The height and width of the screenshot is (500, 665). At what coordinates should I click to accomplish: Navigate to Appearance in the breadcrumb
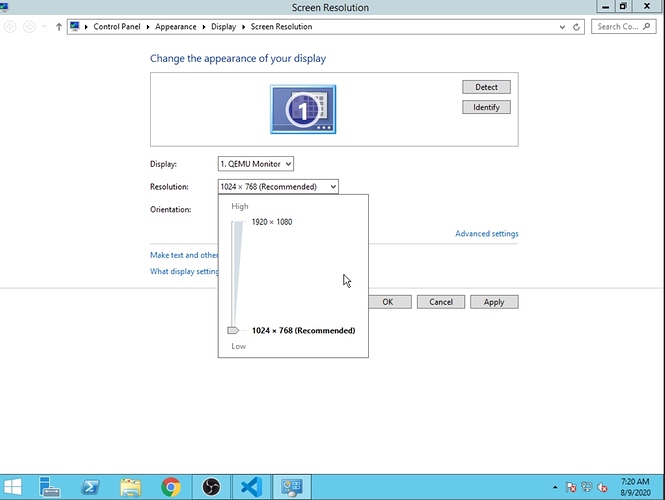pyautogui.click(x=175, y=27)
